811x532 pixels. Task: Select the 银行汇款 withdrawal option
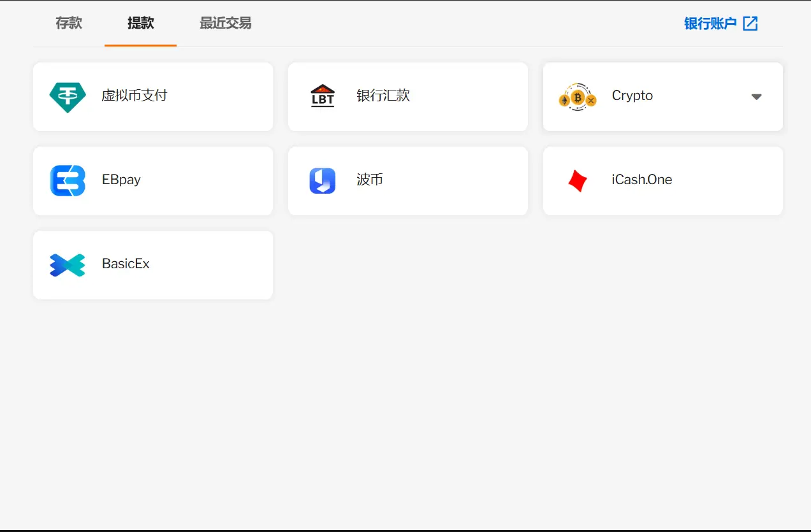[408, 96]
